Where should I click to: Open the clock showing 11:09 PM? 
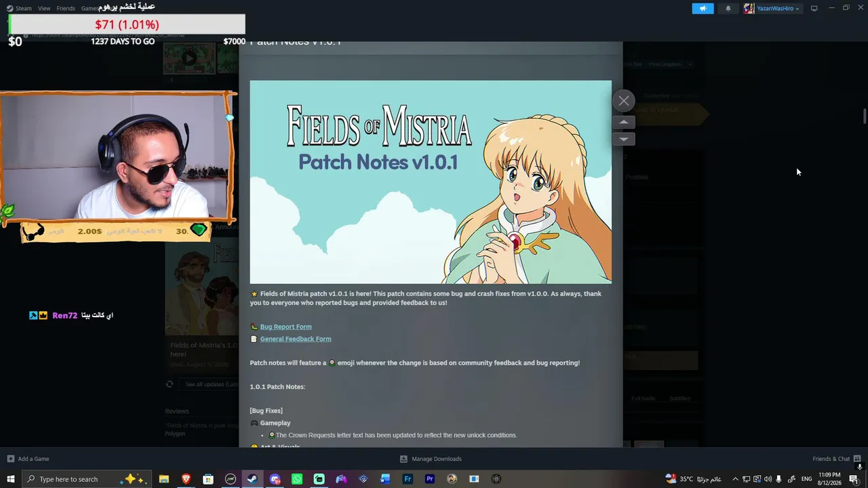[829, 479]
